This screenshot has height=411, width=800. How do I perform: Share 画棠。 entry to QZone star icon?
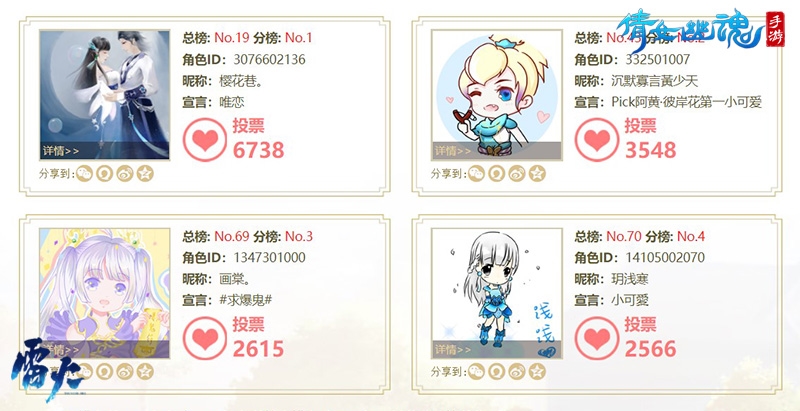(145, 371)
